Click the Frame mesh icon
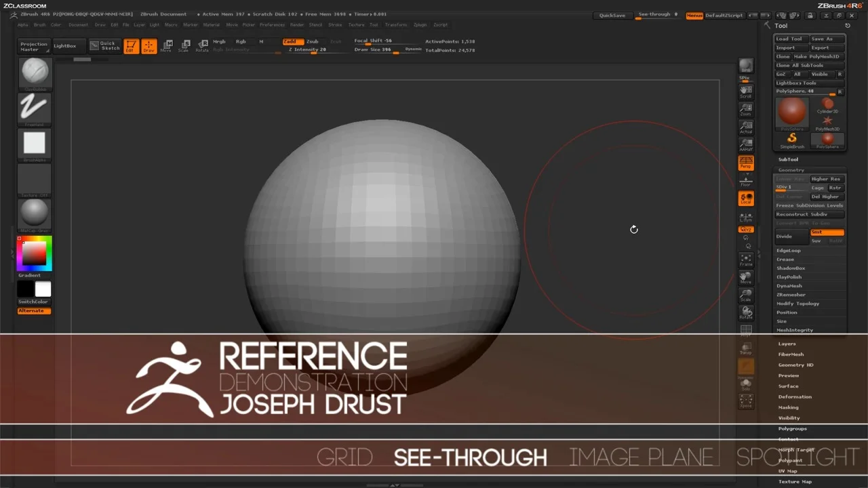868x488 pixels. [x=746, y=260]
